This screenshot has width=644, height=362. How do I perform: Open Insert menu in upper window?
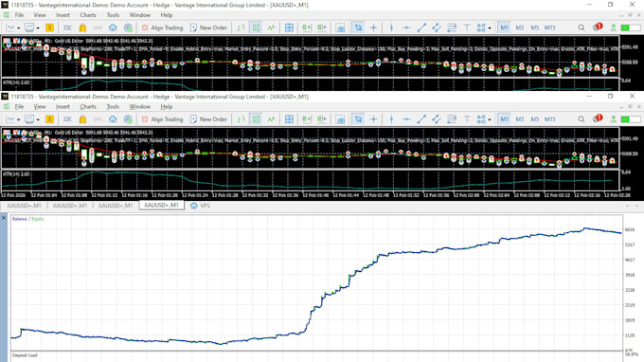pyautogui.click(x=63, y=15)
